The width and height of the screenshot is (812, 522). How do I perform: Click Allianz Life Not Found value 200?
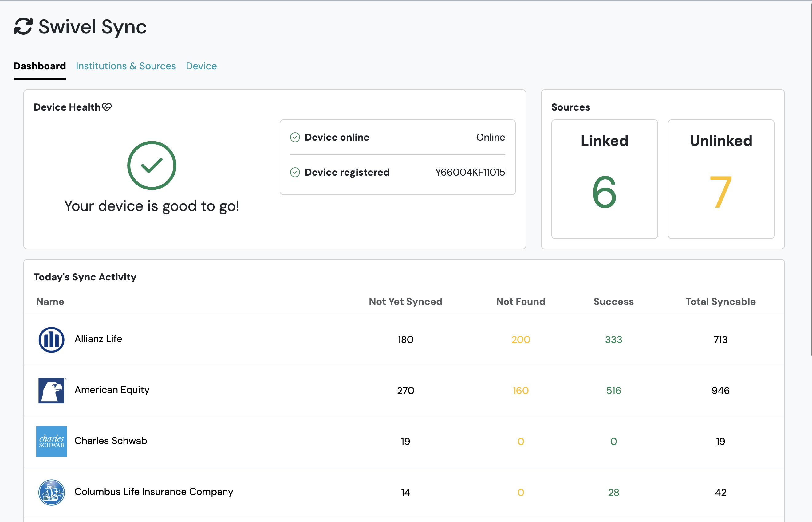tap(521, 340)
